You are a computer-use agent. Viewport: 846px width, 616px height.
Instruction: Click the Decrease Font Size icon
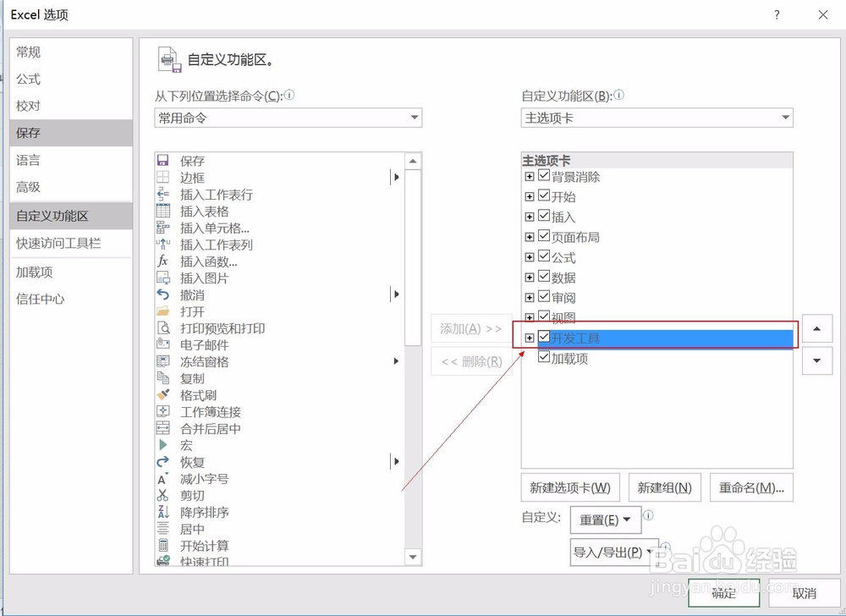pos(163,478)
